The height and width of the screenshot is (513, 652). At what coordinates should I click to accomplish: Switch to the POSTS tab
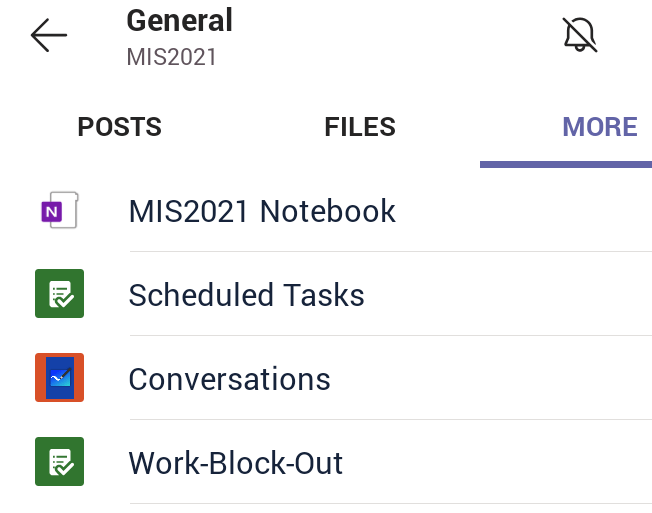click(120, 127)
